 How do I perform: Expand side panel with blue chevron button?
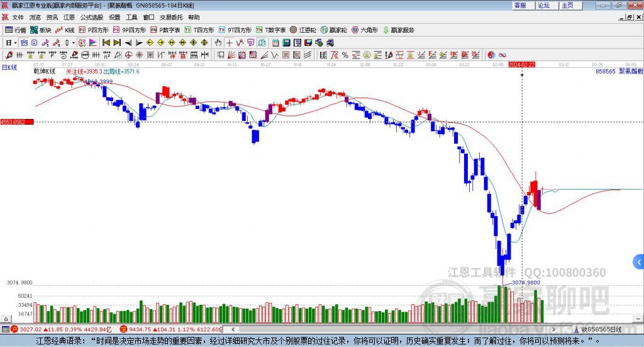[639, 262]
